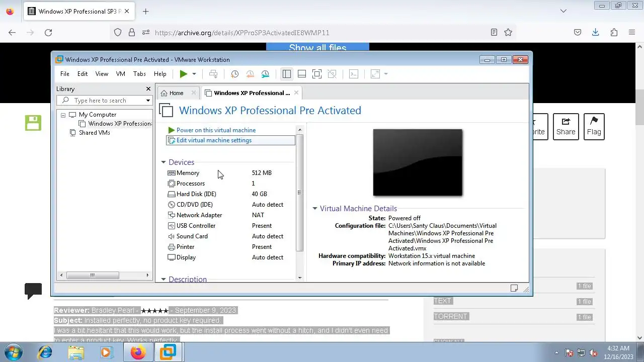
Task: Collapse the Description section
Action: click(164, 279)
